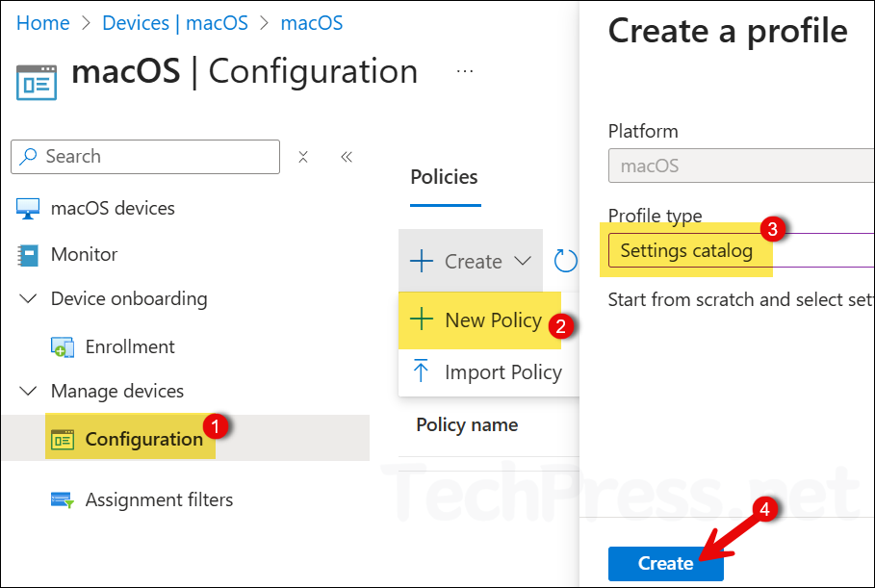
Task: Open the Devices | macOS breadcrumb link
Action: click(175, 23)
